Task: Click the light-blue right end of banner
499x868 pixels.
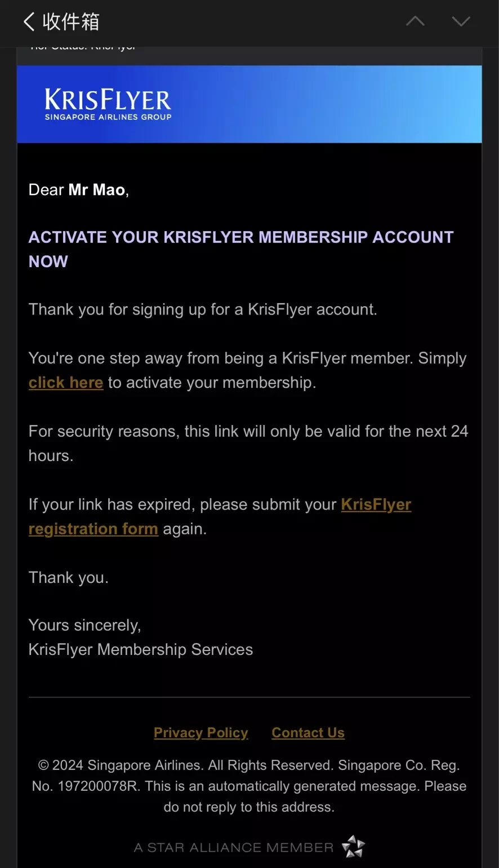Action: (x=445, y=104)
